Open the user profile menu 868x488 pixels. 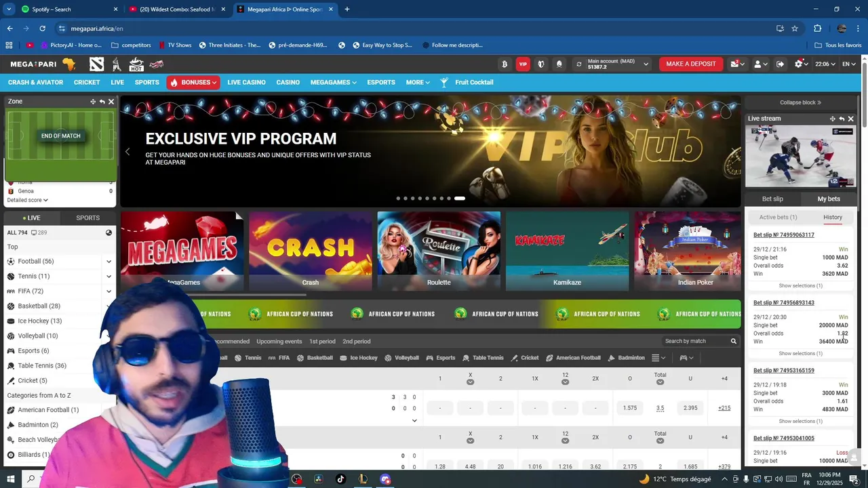point(761,64)
